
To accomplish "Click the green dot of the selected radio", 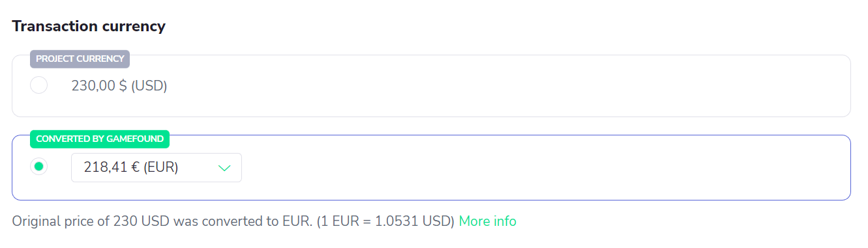I will click(x=39, y=167).
